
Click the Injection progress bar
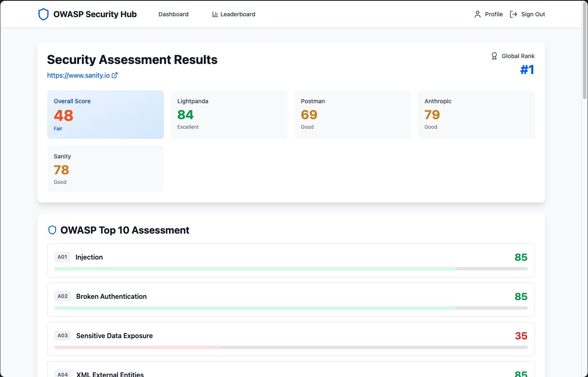(291, 269)
